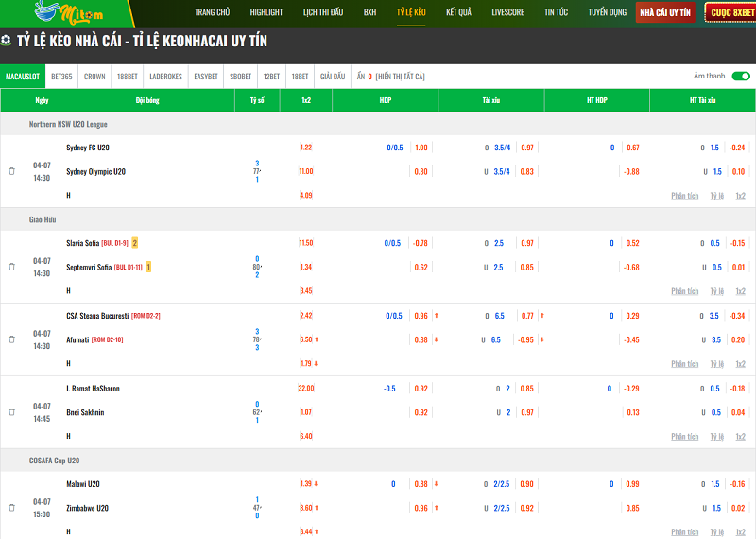Select 188BET bookmaker tab
The image size is (756, 539).
[128, 77]
